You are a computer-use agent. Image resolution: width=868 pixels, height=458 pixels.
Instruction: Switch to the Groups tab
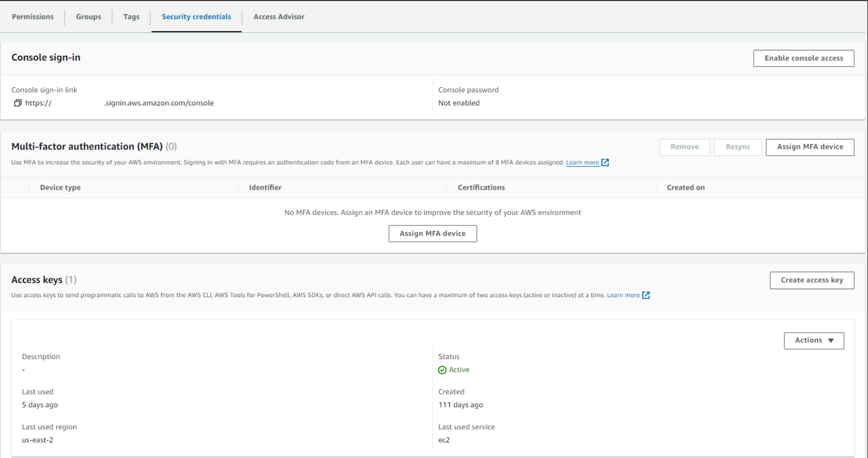click(88, 17)
